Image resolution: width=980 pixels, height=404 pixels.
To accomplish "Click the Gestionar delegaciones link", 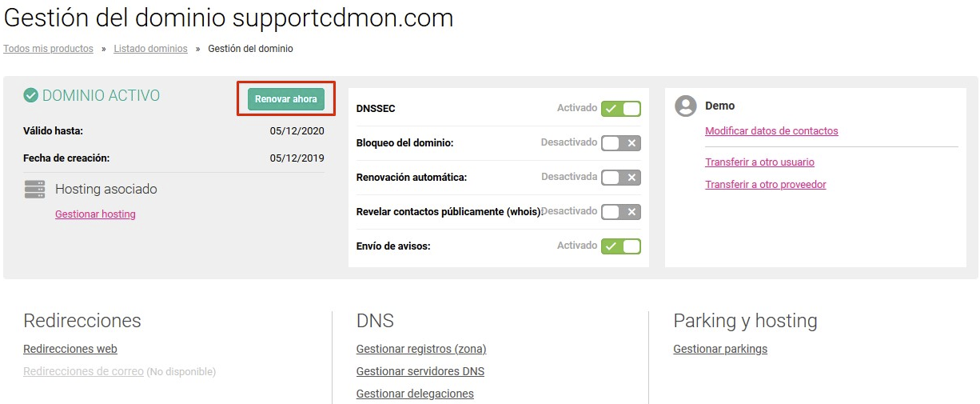I will pyautogui.click(x=415, y=394).
